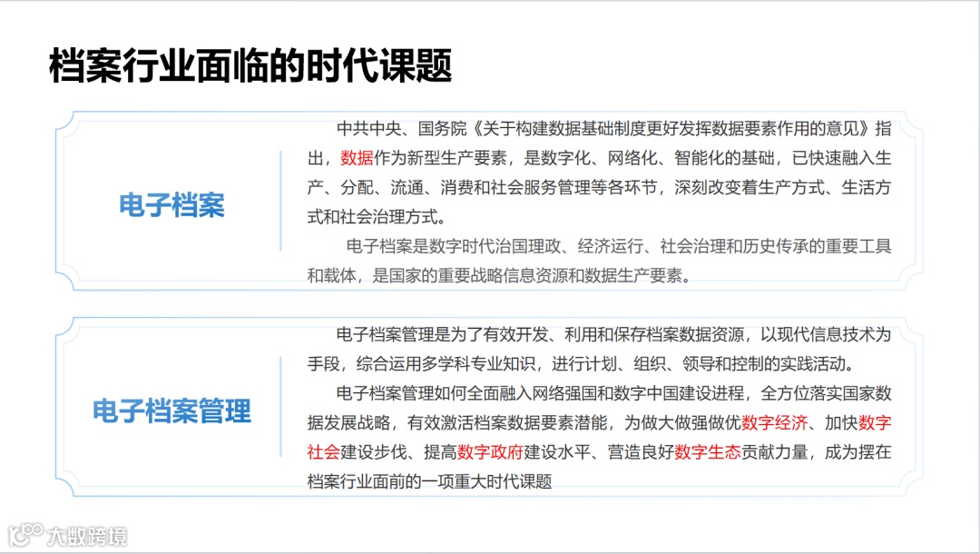Click the last line 档案行业面前的一项重大时代课题
Viewport: 980px width, 554px height.
(x=429, y=481)
